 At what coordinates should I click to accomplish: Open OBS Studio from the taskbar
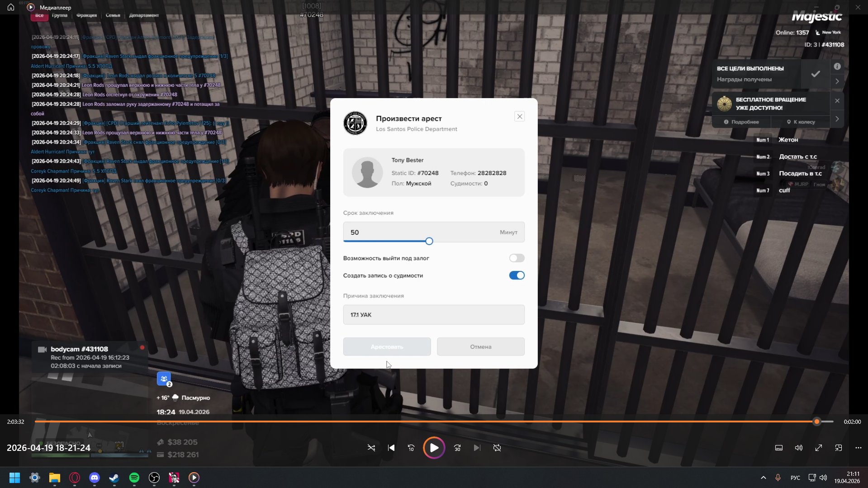(154, 478)
